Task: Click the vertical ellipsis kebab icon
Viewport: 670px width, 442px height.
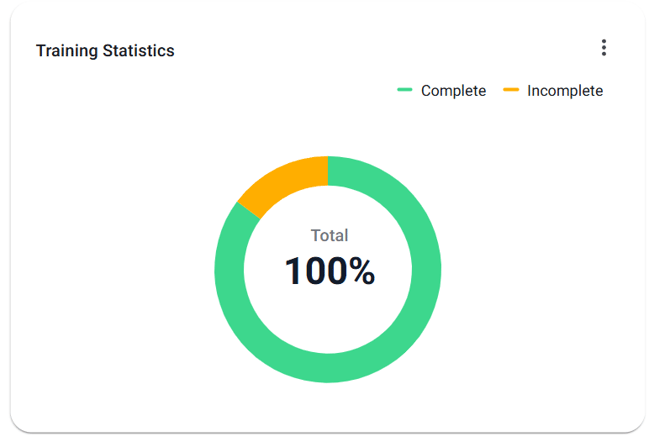Action: point(603,48)
